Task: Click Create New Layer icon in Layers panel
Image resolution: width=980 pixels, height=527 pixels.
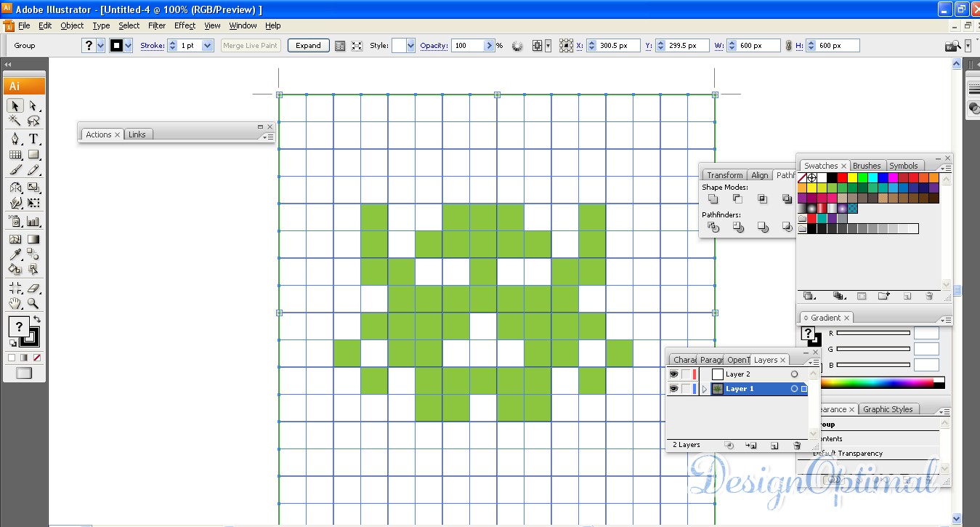Action: coord(774,445)
